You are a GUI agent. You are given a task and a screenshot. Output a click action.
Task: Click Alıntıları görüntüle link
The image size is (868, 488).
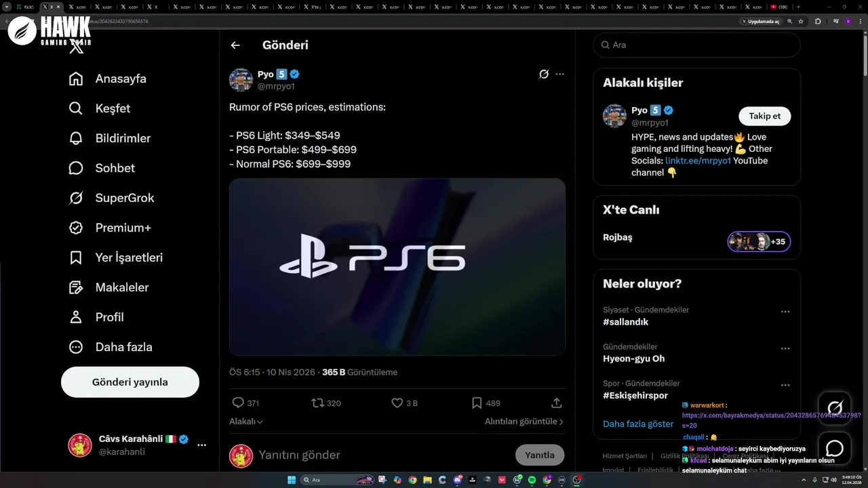click(x=524, y=422)
